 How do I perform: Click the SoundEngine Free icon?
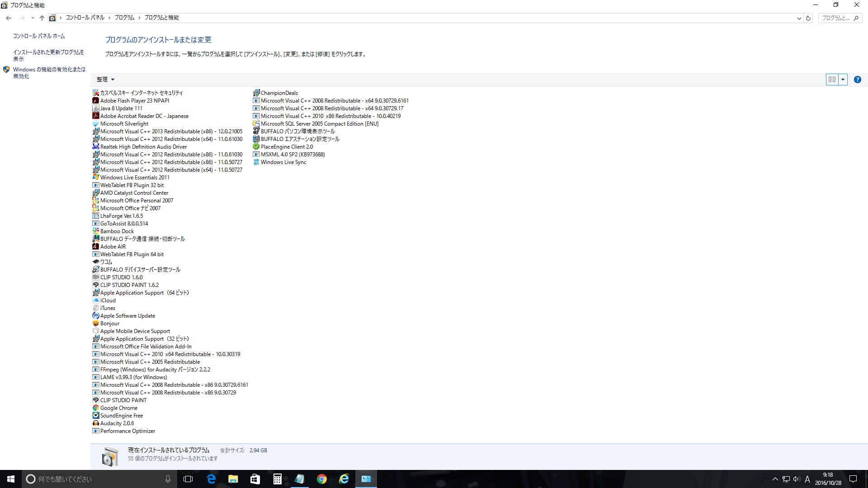[96, 416]
